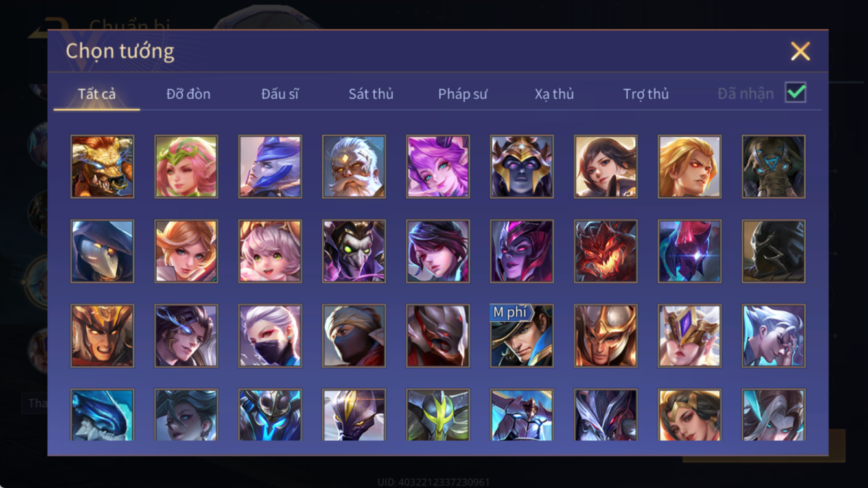Open the 'Đấu sĩ' tab
The width and height of the screenshot is (868, 488).
pos(280,94)
